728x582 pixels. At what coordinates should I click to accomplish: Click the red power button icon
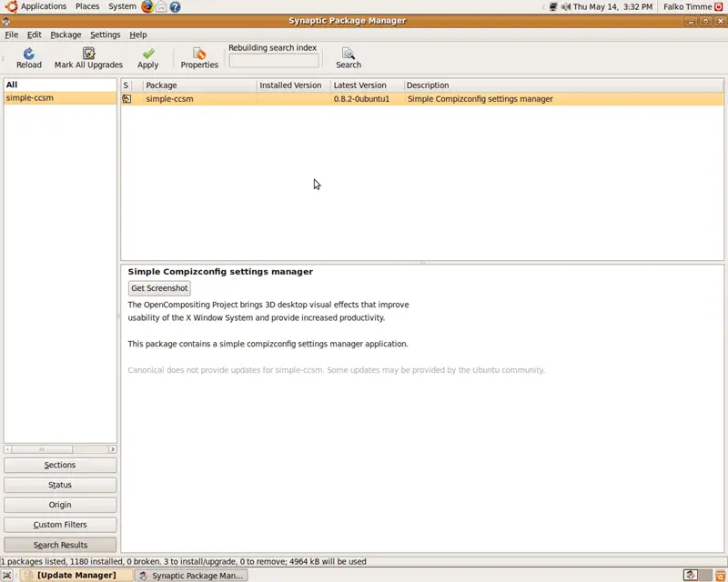(x=719, y=7)
